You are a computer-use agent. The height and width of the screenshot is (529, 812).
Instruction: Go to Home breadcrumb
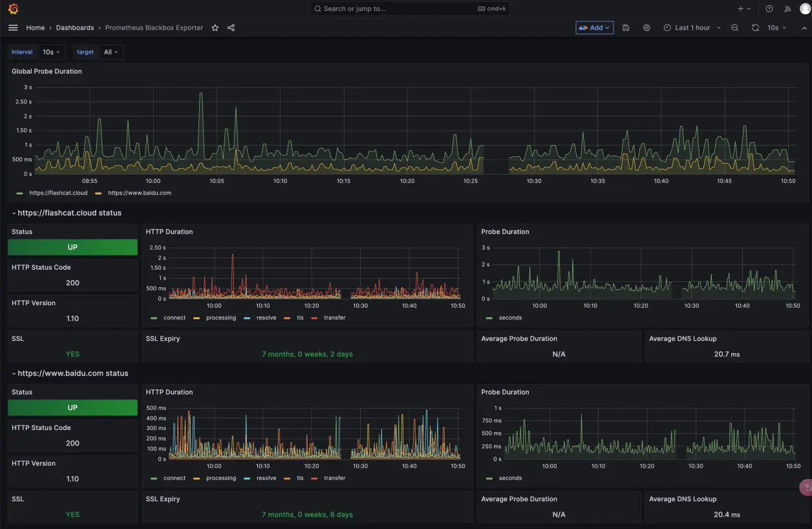coord(36,28)
